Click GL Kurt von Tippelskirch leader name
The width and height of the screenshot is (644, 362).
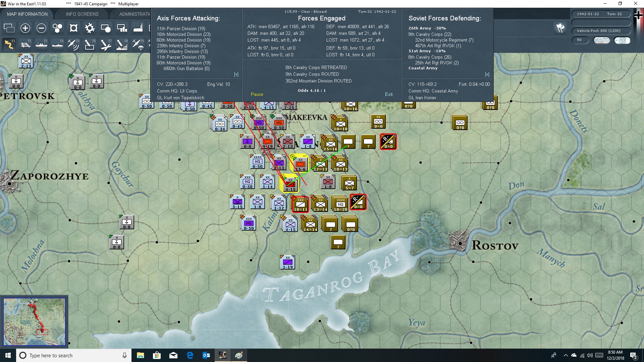(180, 98)
